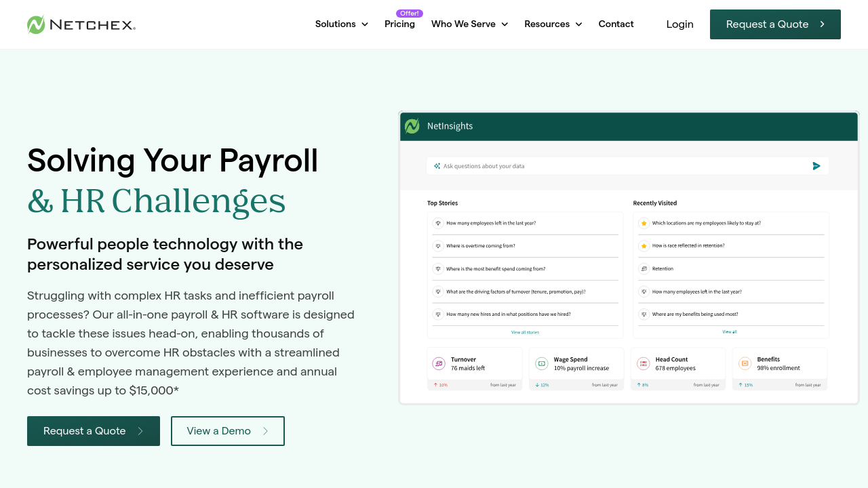Click the View a Demo button
The width and height of the screenshot is (868, 488).
click(x=228, y=431)
